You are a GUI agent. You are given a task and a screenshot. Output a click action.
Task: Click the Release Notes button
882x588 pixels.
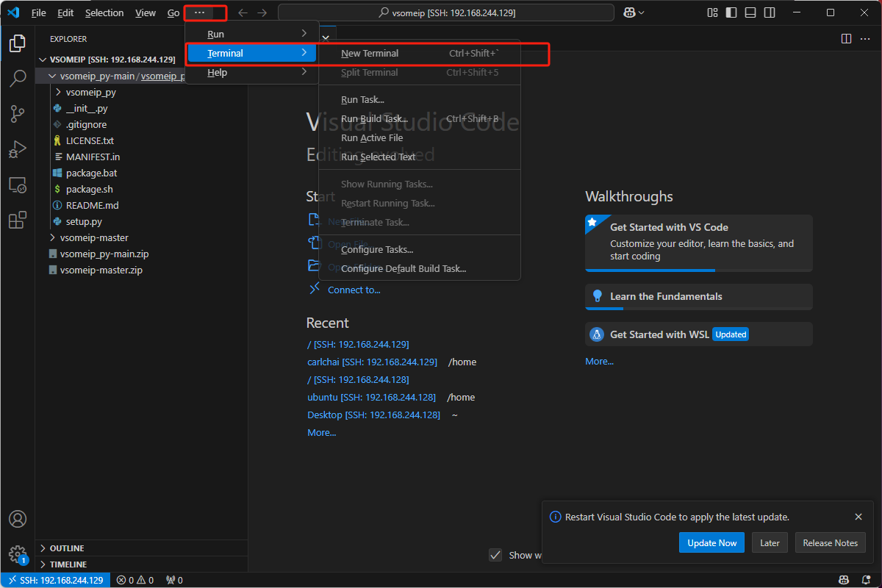pos(830,542)
